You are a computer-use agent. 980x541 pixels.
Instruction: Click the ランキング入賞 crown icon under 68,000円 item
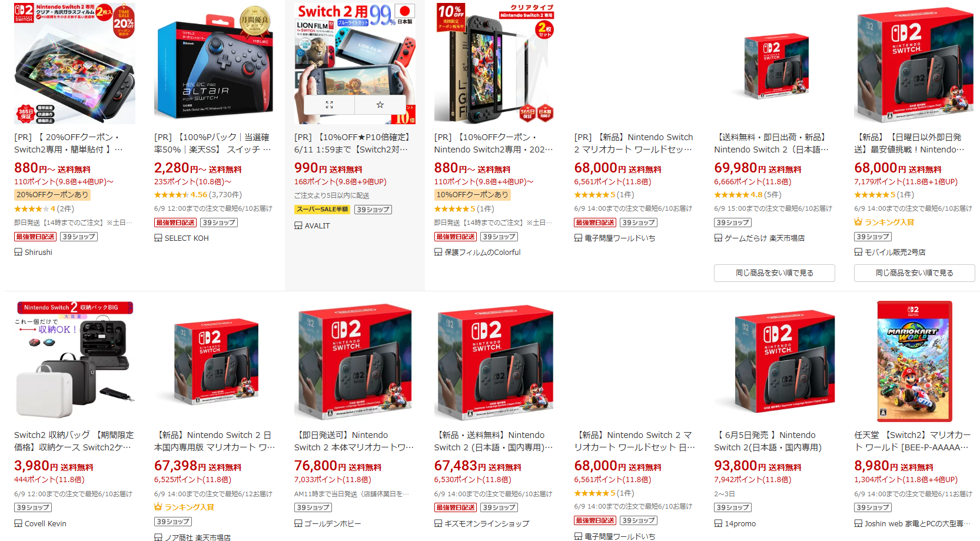click(858, 222)
